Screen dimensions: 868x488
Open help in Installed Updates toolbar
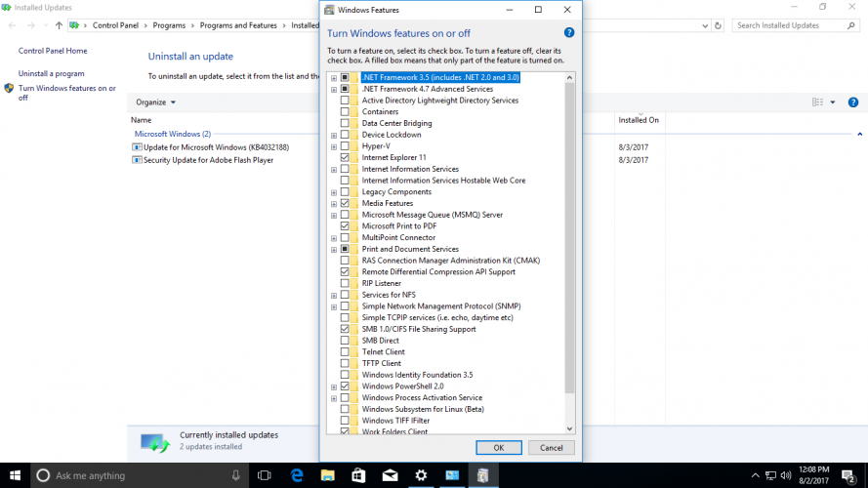853,102
